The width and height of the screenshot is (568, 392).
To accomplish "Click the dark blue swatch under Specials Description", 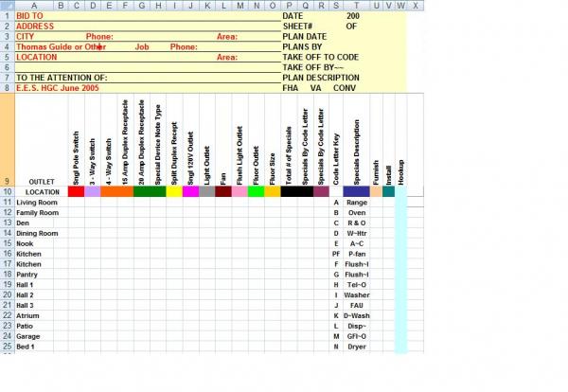I will click(357, 191).
